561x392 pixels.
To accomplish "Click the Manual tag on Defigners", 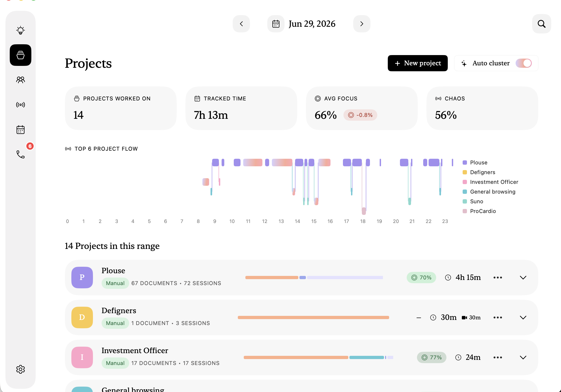I will (115, 323).
